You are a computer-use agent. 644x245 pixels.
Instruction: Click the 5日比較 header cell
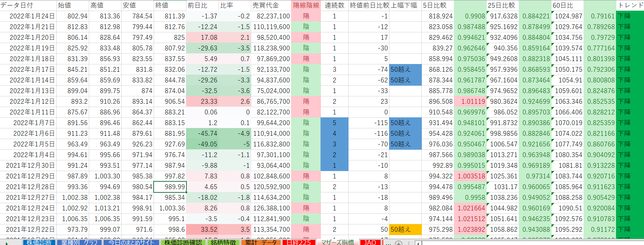pos(438,6)
